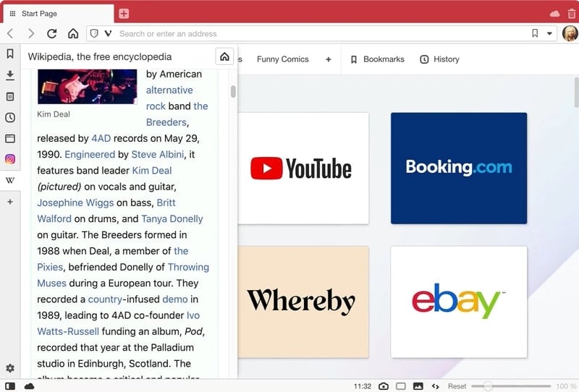Add a new web panel with the plus icon

(10, 202)
